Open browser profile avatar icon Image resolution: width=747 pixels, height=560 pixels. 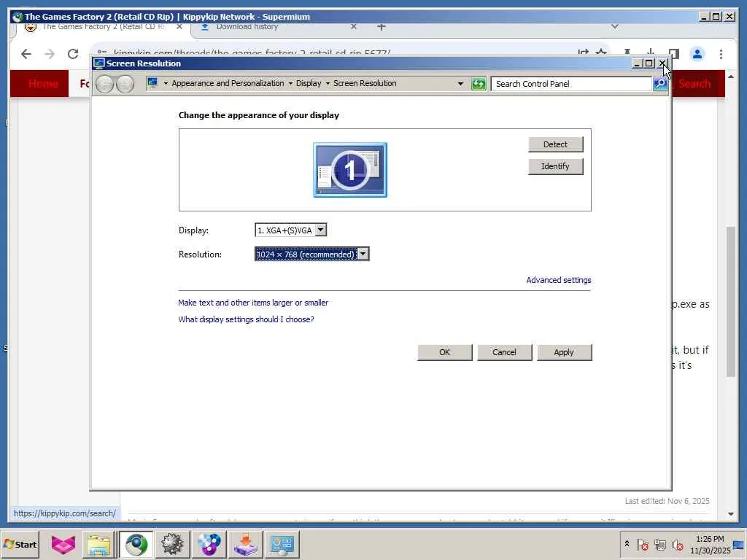pyautogui.click(x=697, y=54)
